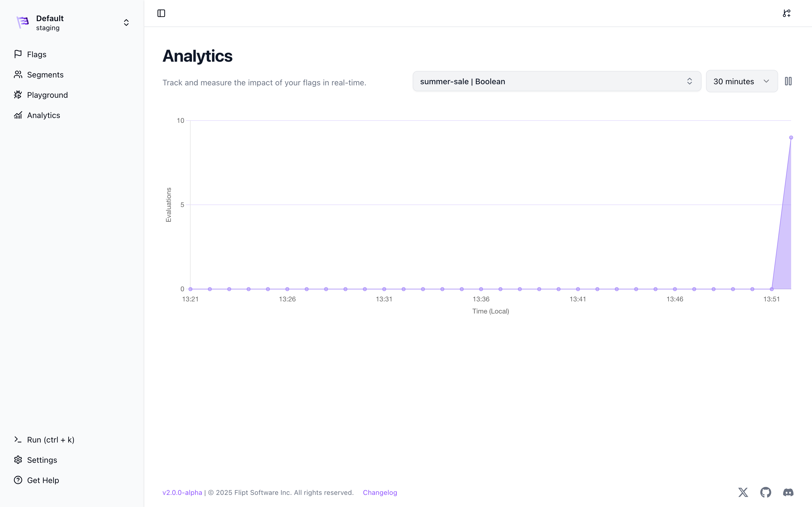
Task: Click the branch/merge icon in the top right
Action: 787,14
